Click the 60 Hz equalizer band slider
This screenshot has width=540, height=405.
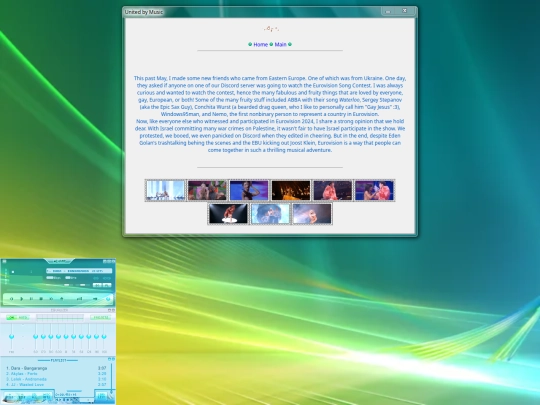pyautogui.click(x=35, y=336)
